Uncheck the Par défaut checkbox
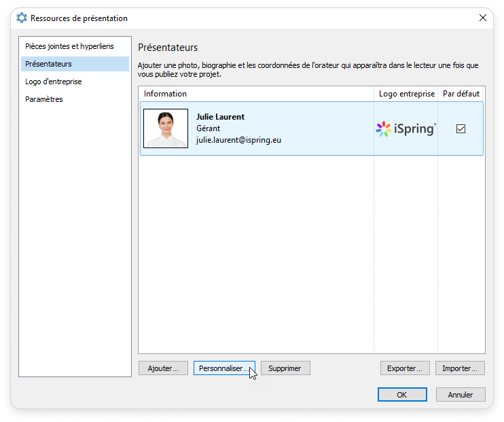 461,128
